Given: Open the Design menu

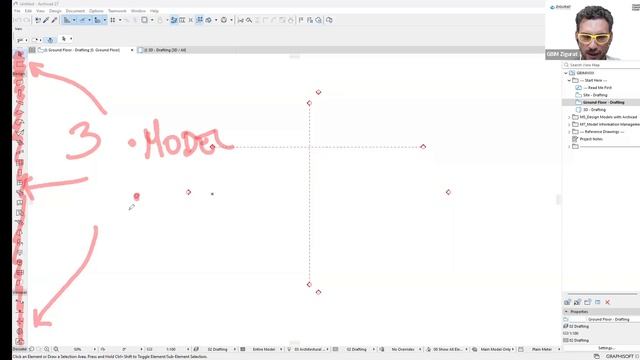Looking at the screenshot, I should pyautogui.click(x=55, y=11).
